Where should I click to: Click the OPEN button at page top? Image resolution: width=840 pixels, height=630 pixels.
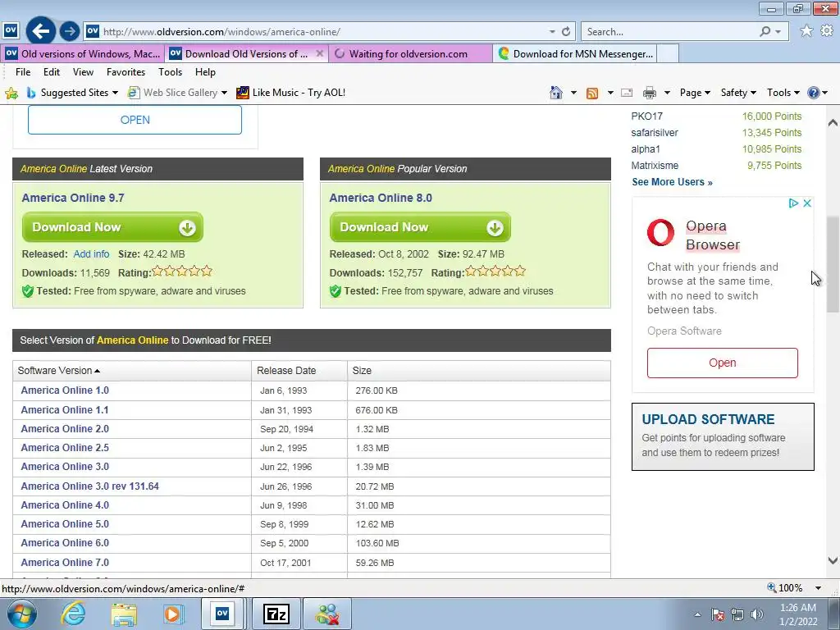coord(135,120)
